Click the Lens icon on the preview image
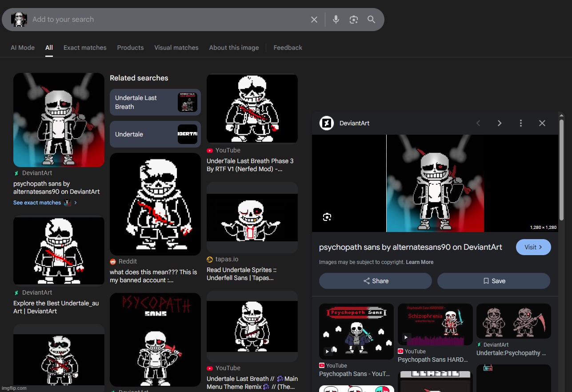The height and width of the screenshot is (392, 572). [327, 217]
